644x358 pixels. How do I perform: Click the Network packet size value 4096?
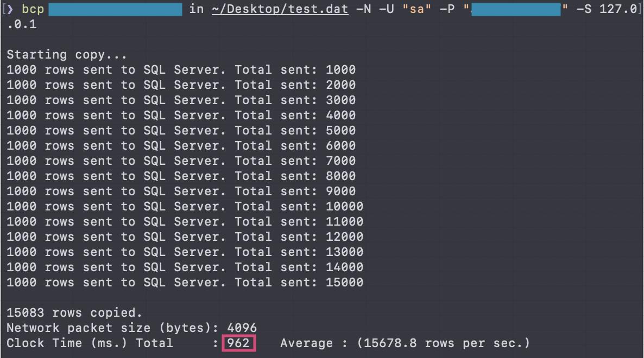[x=242, y=328]
